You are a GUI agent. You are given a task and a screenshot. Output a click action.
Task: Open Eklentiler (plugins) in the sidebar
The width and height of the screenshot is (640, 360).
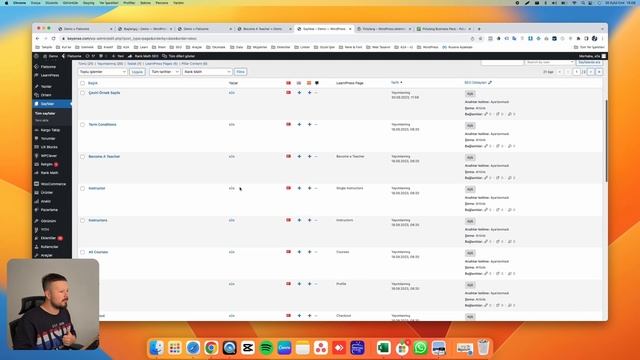[x=48, y=238]
